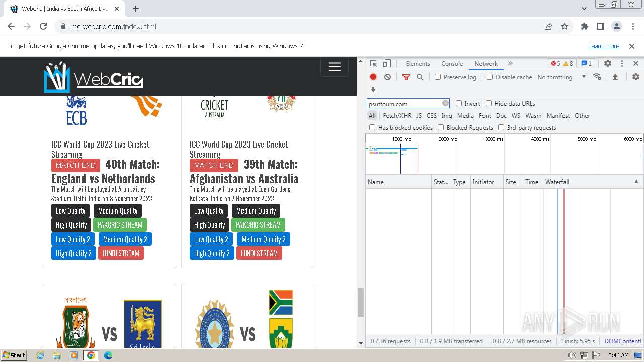Filter requests by Img type
The height and width of the screenshot is (362, 644).
click(x=447, y=115)
